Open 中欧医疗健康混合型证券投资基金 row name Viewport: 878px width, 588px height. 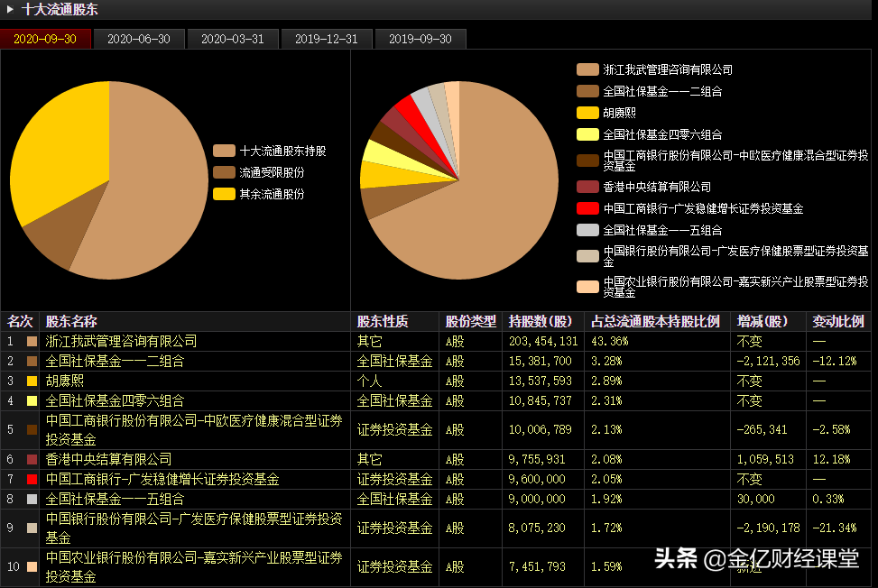pyautogui.click(x=194, y=429)
